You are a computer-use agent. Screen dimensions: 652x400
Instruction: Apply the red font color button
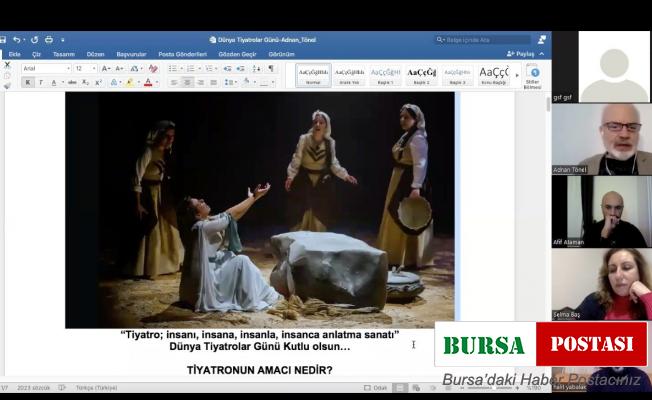[148, 82]
